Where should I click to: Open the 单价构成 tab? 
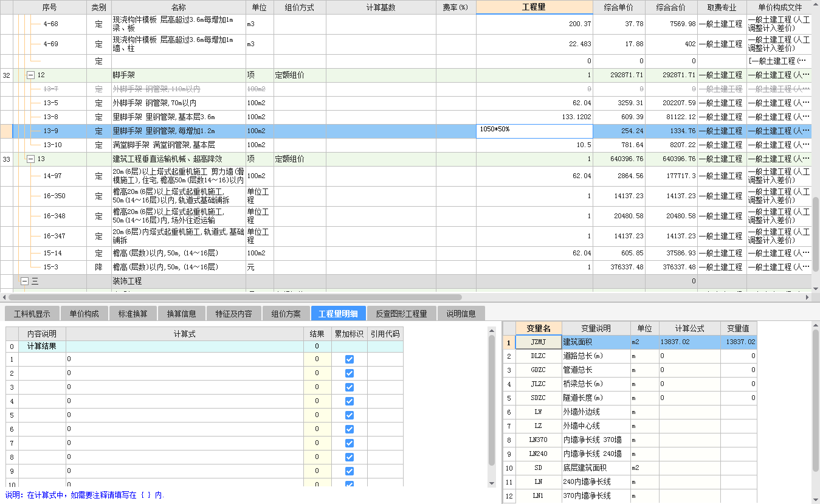84,314
